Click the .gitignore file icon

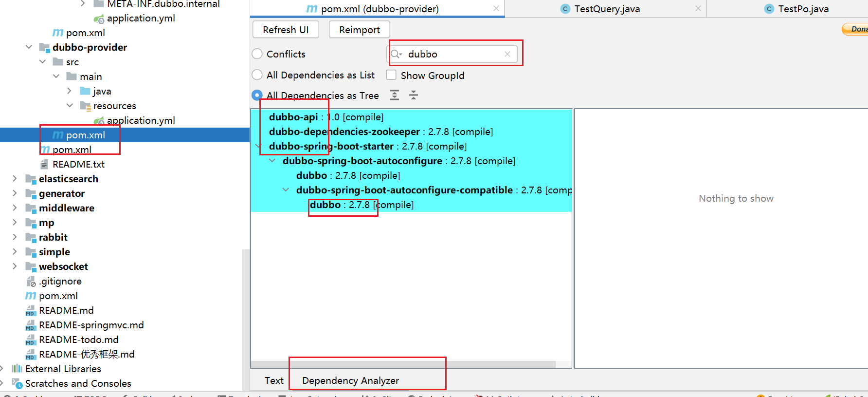31,281
